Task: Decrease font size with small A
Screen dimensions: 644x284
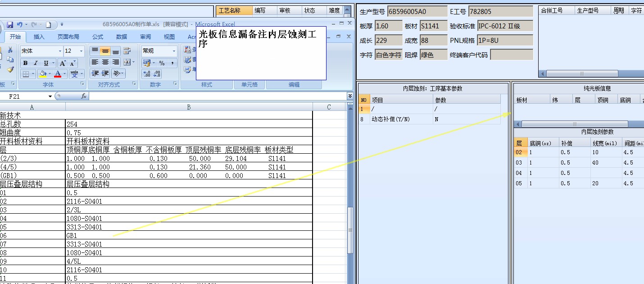Action: (x=73, y=63)
